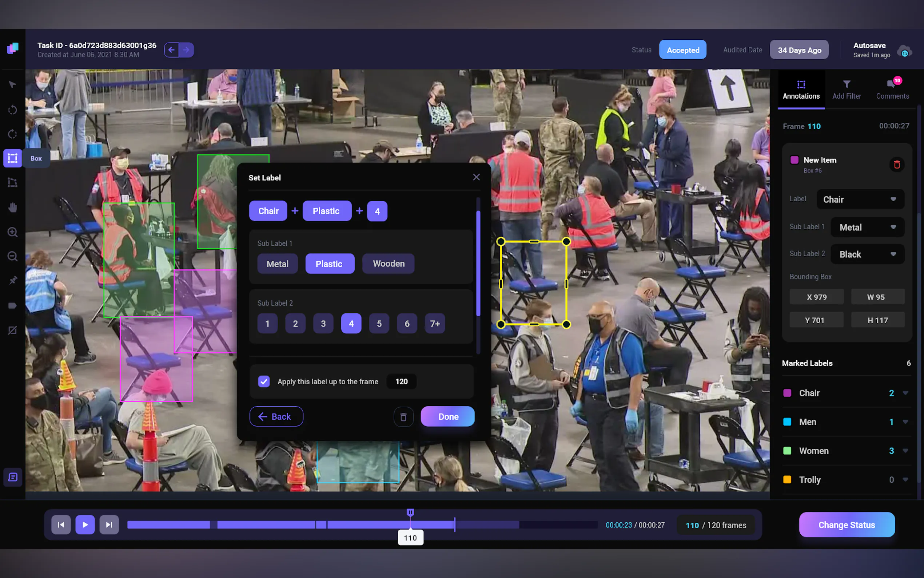Viewport: 924px width, 578px height.
Task: Click the timeline playhead marker at 110
Action: (x=410, y=512)
